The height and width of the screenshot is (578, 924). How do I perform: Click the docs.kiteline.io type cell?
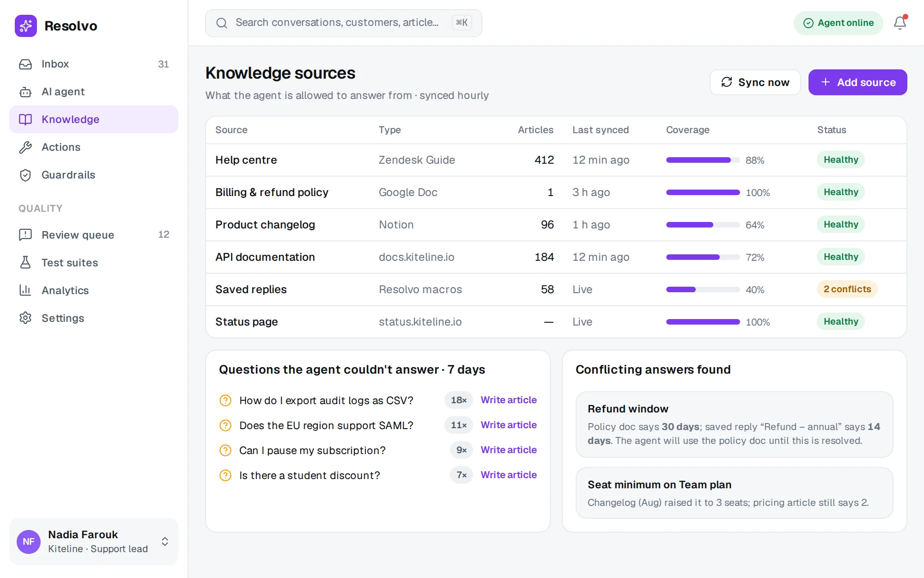click(416, 257)
